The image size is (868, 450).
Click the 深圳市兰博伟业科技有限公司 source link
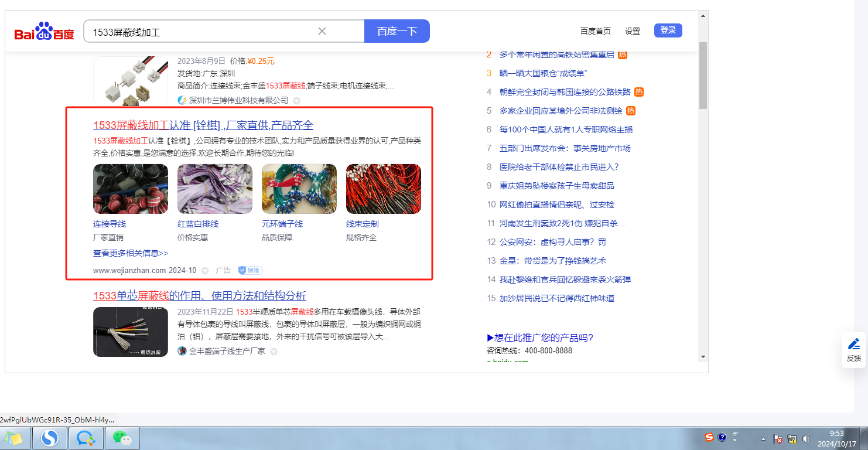point(239,100)
